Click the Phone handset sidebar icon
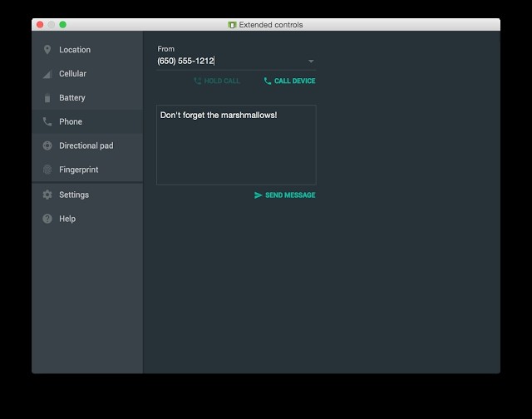Image resolution: width=532 pixels, height=419 pixels. [x=47, y=121]
